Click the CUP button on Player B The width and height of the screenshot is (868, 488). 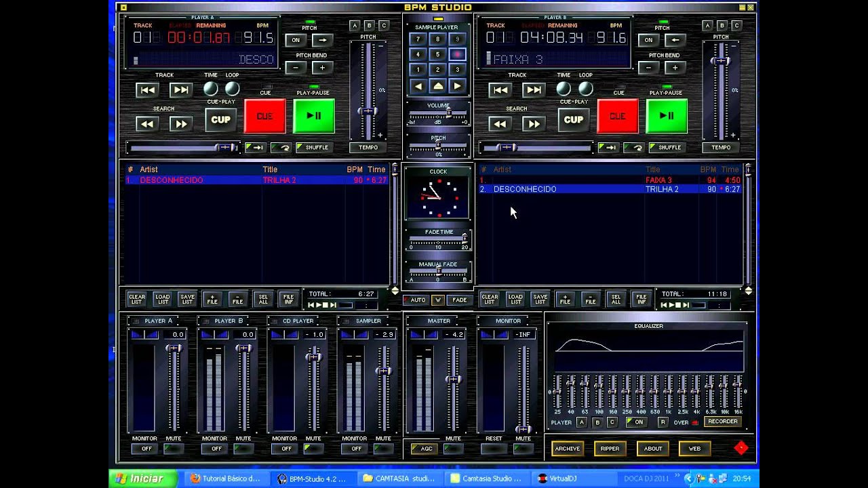click(x=574, y=119)
